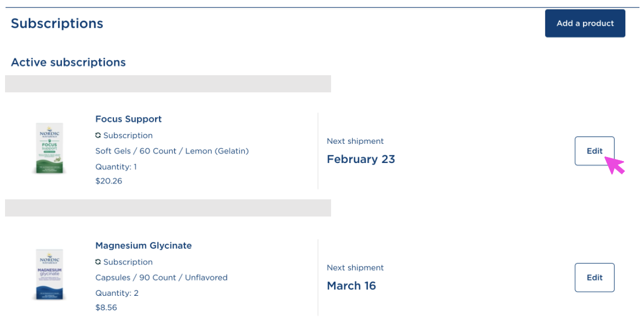Click the Subscriptions page heading

pos(57,24)
